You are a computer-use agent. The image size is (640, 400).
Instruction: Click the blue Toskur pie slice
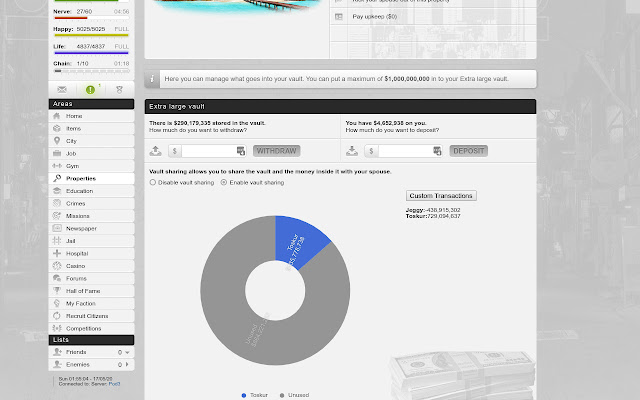300,243
